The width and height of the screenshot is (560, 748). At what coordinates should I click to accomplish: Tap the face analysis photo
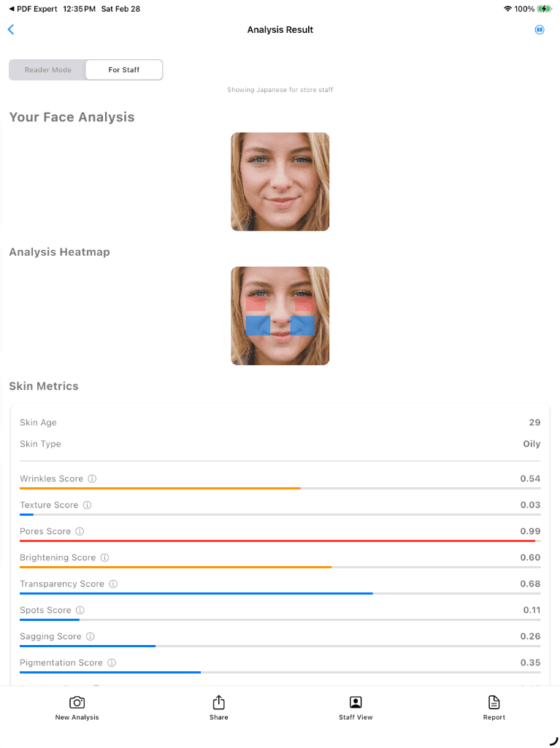(280, 181)
